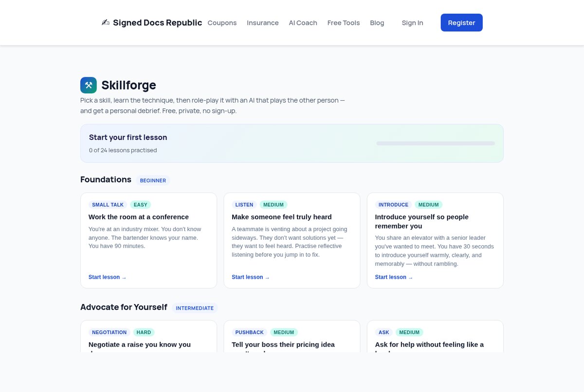Screen dimensions: 584x392
Task: Click the Start your first lesson heading
Action: (128, 137)
